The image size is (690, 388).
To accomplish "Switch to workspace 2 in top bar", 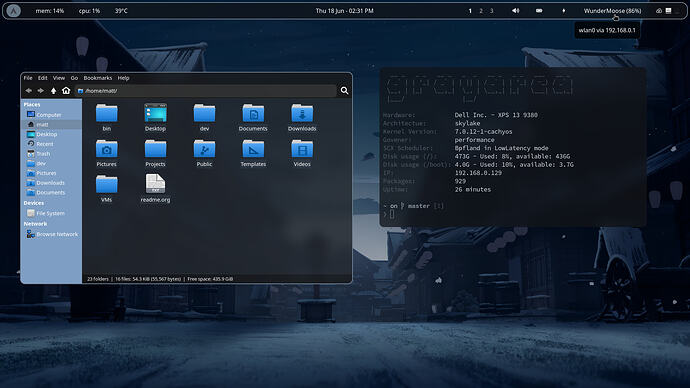I will pyautogui.click(x=481, y=11).
